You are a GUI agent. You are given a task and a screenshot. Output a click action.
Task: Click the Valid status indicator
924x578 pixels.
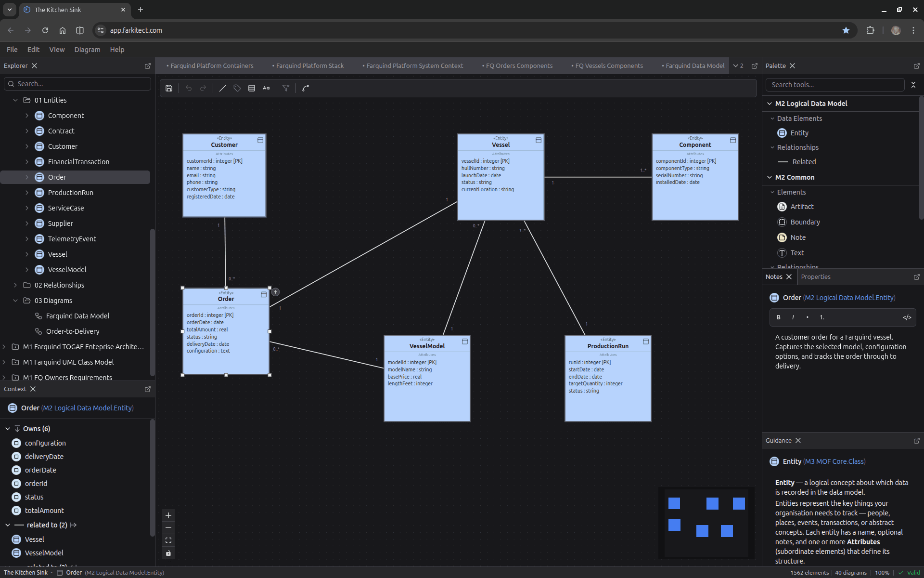click(909, 573)
